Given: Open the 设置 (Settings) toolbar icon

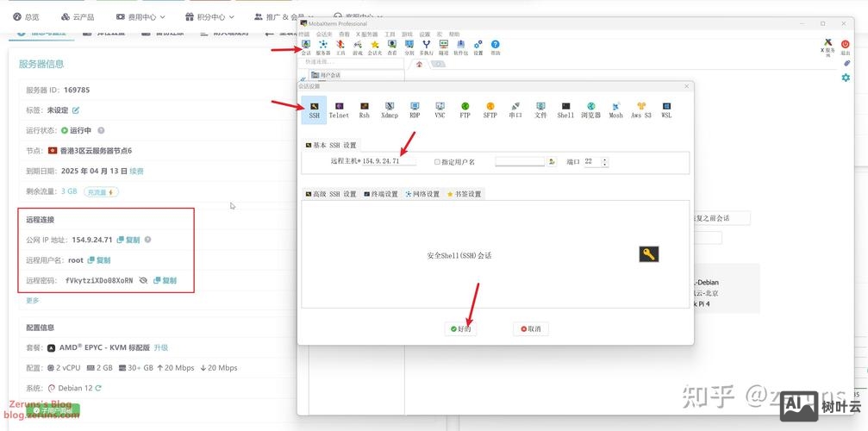Looking at the screenshot, I should click(478, 47).
